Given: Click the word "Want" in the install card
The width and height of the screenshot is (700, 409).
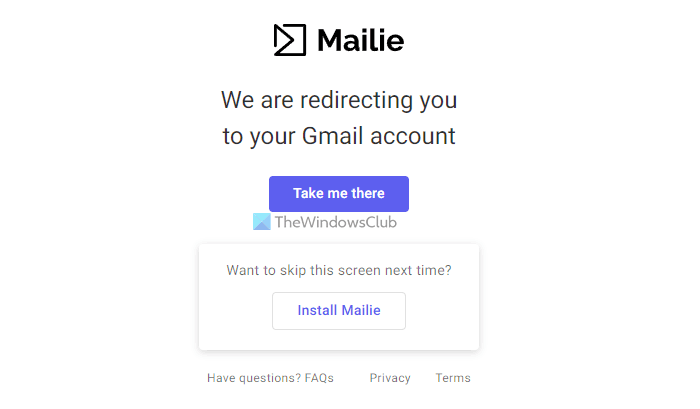Looking at the screenshot, I should tap(243, 270).
